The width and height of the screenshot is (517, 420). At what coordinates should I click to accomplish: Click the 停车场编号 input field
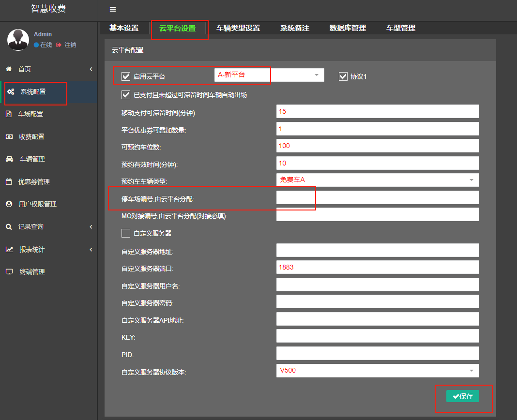[378, 197]
